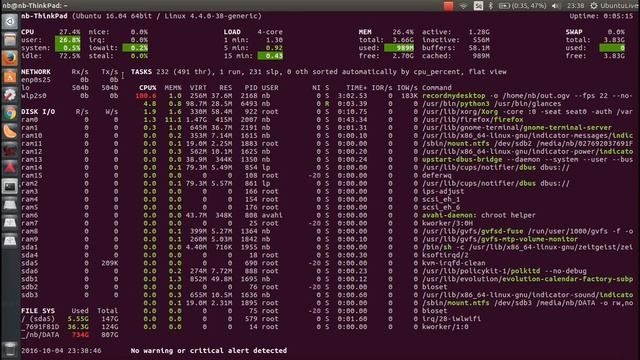Select the irq/28-iwlwifi process
The height and width of the screenshot is (360, 640).
coord(451,319)
